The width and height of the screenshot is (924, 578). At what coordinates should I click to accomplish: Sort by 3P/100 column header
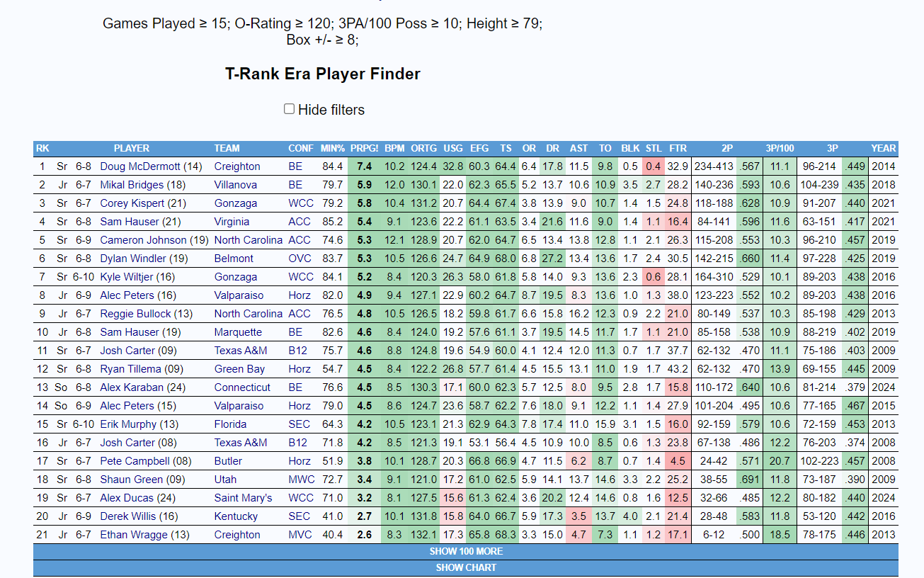pyautogui.click(x=780, y=148)
